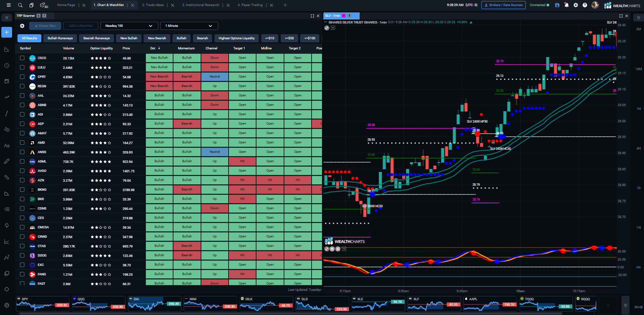Switch to the Paper Trading tab
This screenshot has width=644, height=315.
pos(250,5)
